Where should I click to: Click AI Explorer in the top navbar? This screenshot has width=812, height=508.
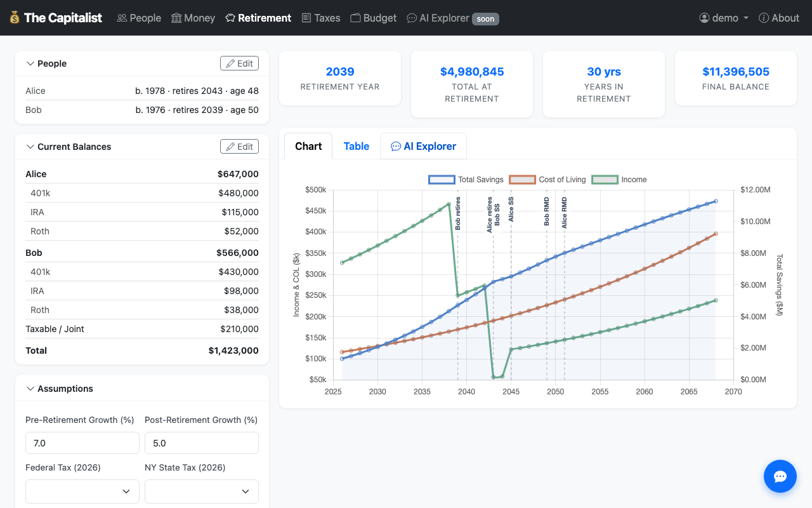click(x=438, y=18)
